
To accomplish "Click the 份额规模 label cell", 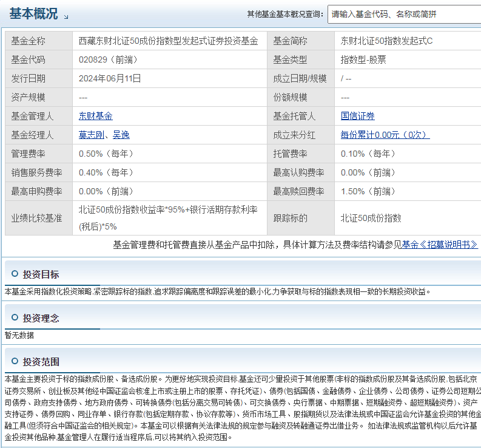I will (x=301, y=97).
